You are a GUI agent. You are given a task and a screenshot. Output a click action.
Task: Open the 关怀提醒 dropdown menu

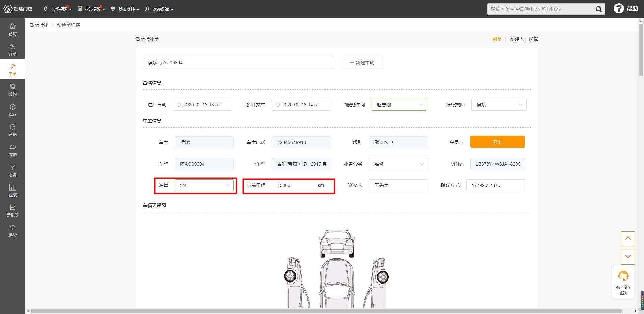pyautogui.click(x=57, y=9)
